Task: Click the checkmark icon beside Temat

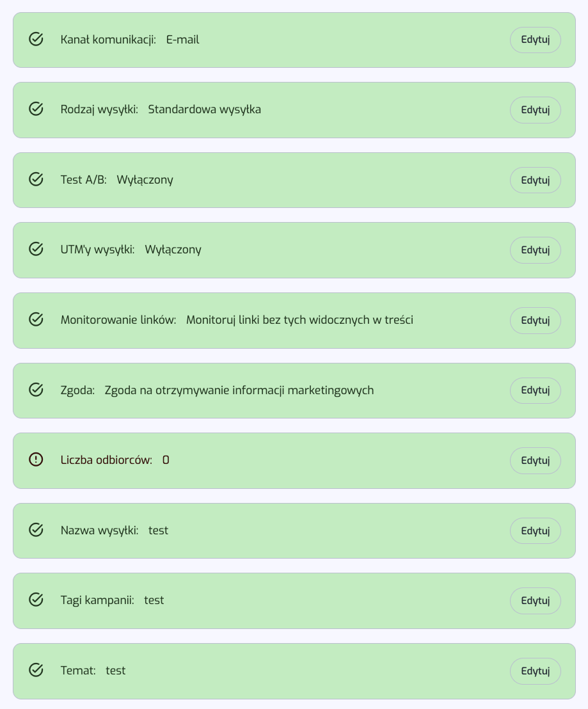Action: click(x=36, y=670)
